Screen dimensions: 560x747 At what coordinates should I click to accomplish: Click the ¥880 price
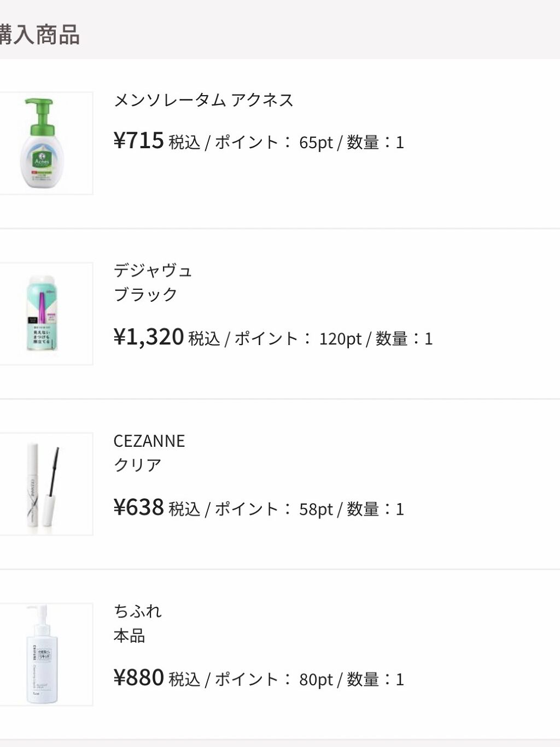[139, 678]
